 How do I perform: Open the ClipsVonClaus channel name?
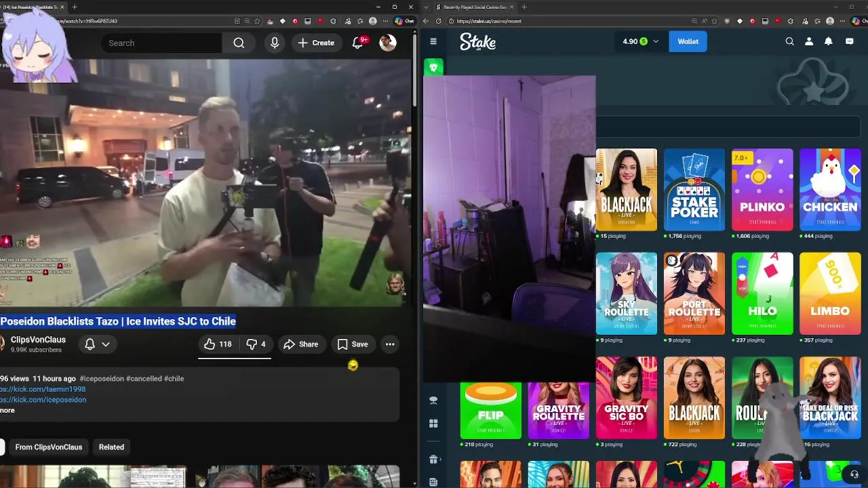pos(38,340)
